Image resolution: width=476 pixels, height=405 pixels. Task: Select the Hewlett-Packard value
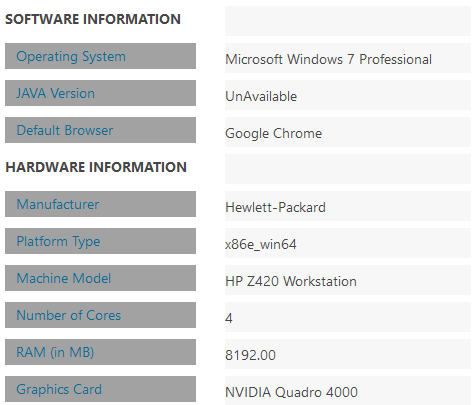coord(275,207)
